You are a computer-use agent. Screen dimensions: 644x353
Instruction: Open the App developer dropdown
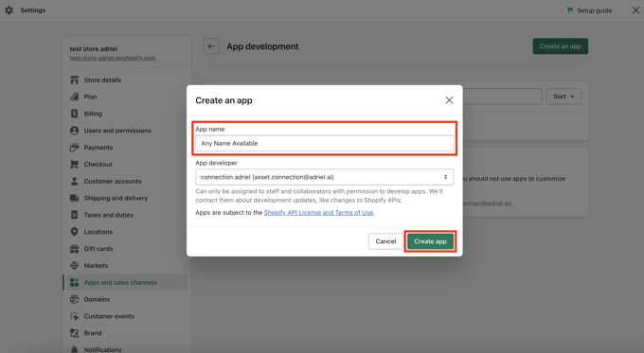tap(325, 177)
